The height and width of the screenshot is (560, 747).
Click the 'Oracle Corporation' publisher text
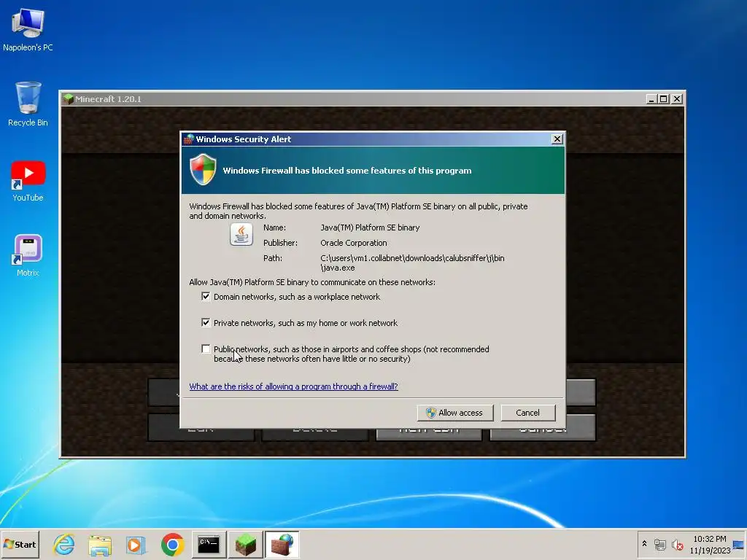coord(354,243)
